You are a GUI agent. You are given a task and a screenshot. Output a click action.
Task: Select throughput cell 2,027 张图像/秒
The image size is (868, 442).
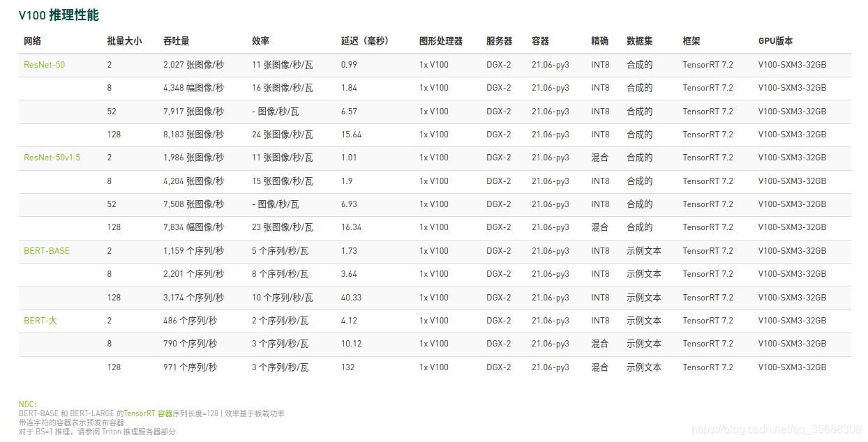point(193,65)
